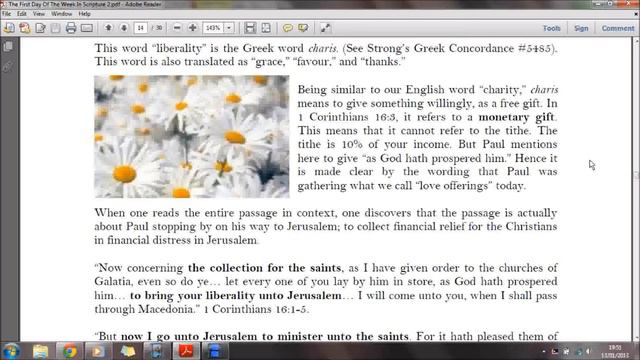
Task: Open the Comment pane
Action: coord(618,28)
